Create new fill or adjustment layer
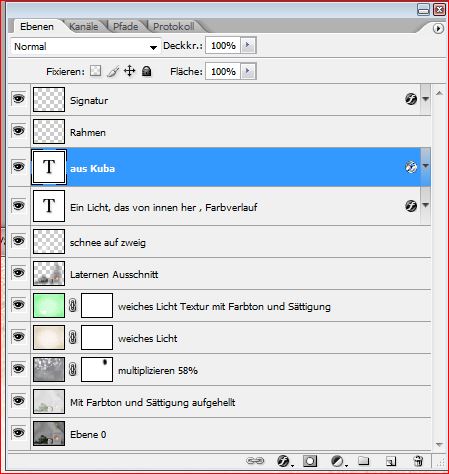The width and height of the screenshot is (449, 474). coord(339,461)
